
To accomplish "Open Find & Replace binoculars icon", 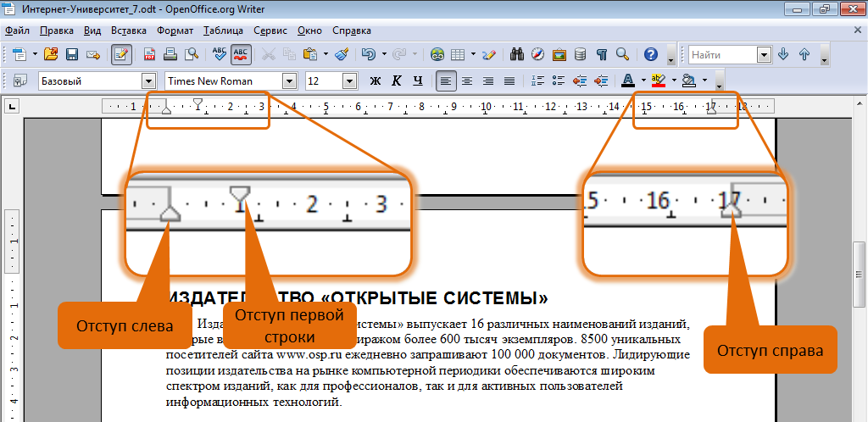I will tap(517, 54).
